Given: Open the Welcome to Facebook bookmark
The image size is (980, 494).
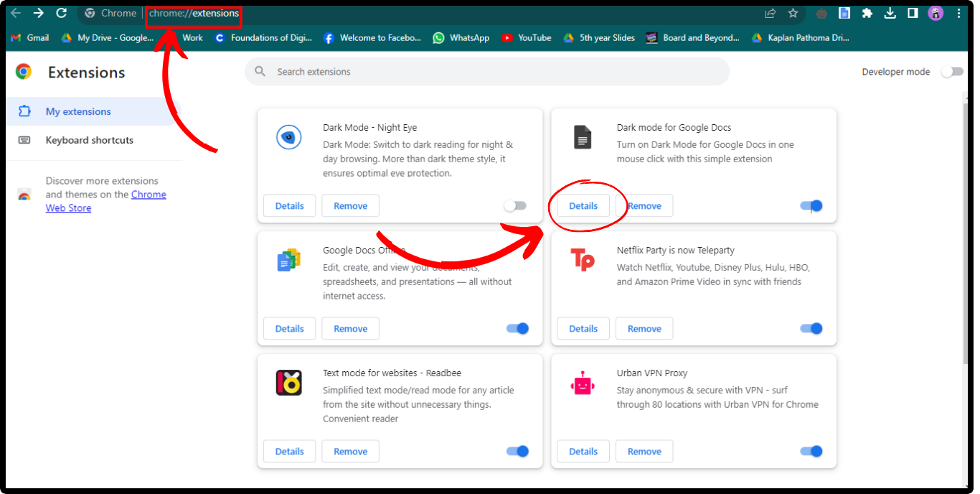Looking at the screenshot, I should [372, 38].
